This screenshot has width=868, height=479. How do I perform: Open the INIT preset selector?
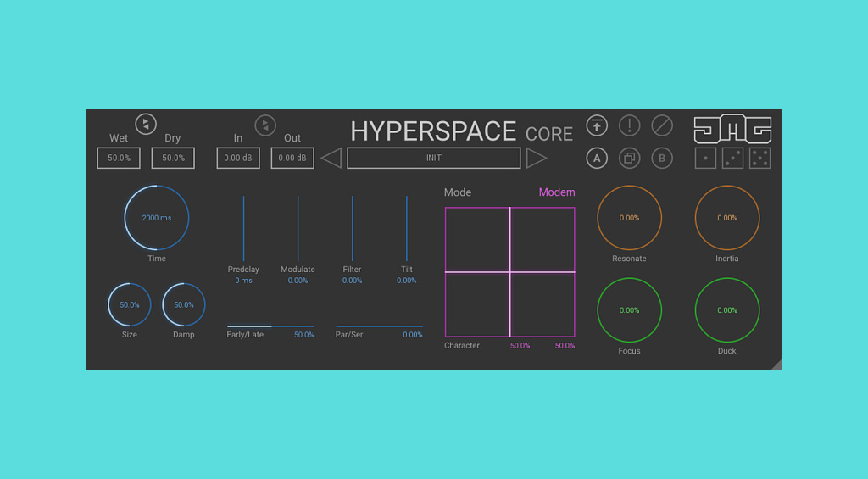(x=433, y=158)
